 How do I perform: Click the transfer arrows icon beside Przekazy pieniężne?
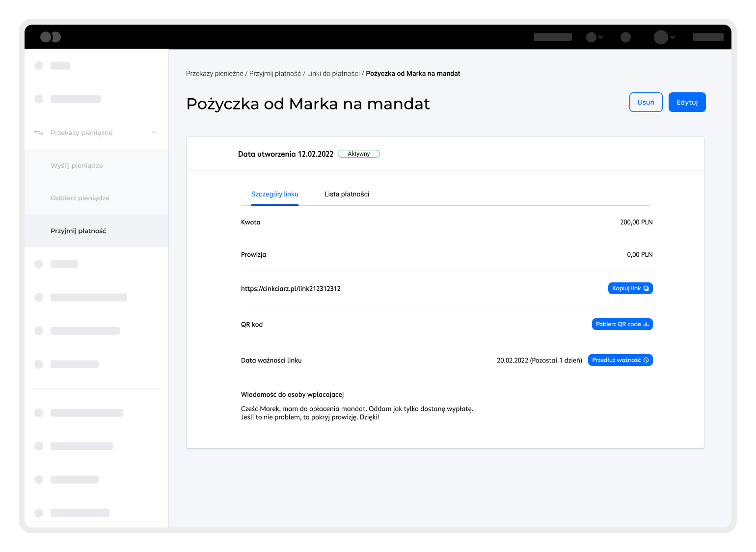pyautogui.click(x=39, y=133)
